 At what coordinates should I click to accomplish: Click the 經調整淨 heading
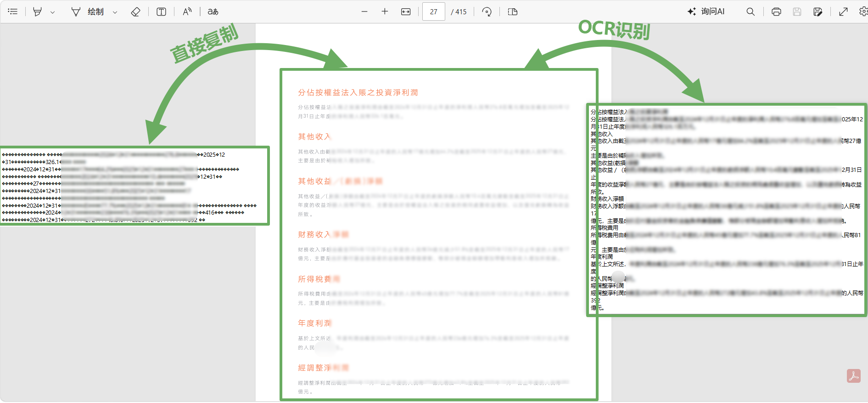(314, 368)
